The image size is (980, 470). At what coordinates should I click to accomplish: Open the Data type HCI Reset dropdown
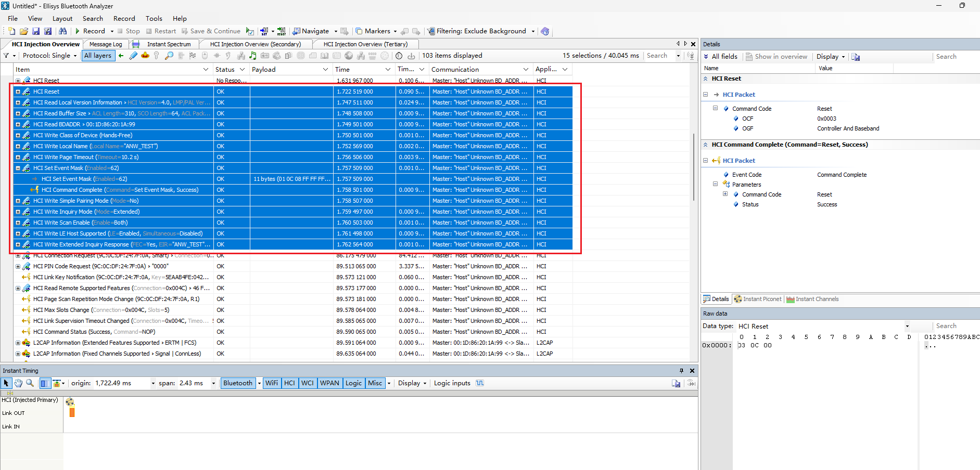pos(907,326)
